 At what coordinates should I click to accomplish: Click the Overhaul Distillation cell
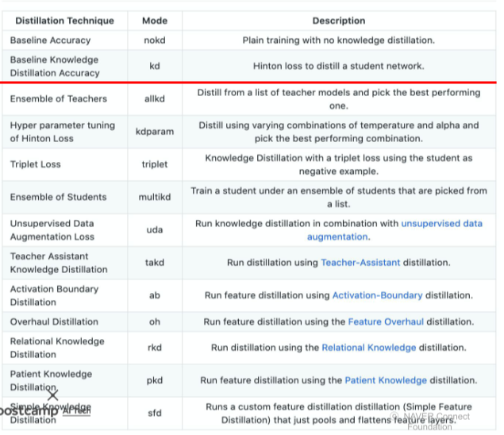[54, 321]
